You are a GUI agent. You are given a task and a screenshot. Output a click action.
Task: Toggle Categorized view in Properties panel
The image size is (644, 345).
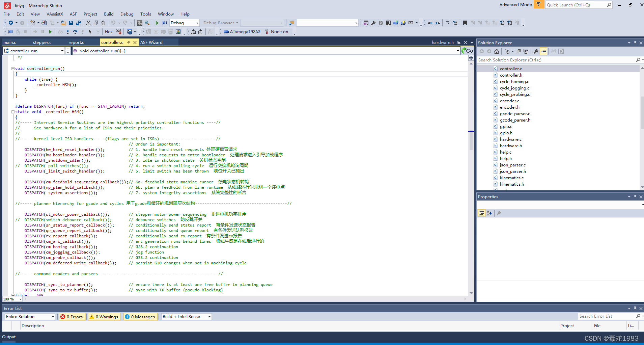(481, 213)
